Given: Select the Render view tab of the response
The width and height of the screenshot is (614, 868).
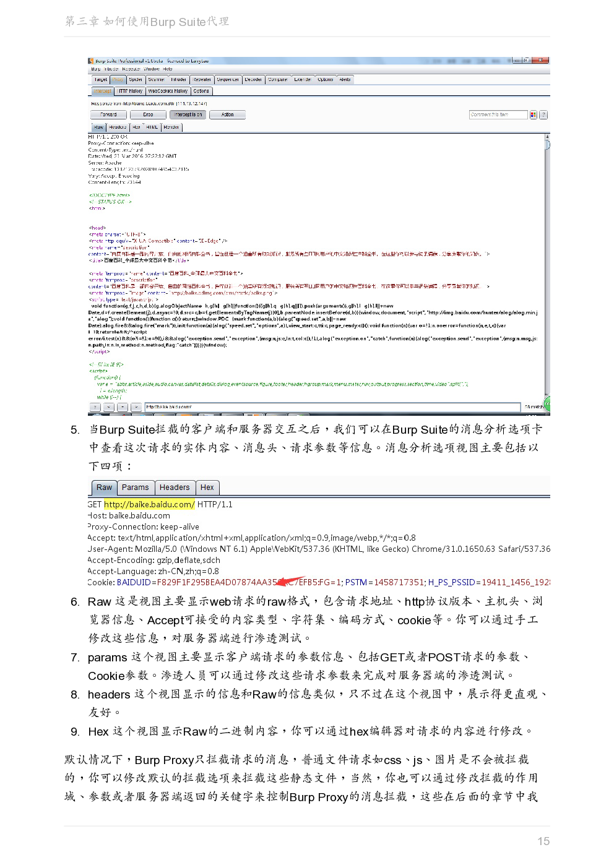Looking at the screenshot, I should point(171,127).
